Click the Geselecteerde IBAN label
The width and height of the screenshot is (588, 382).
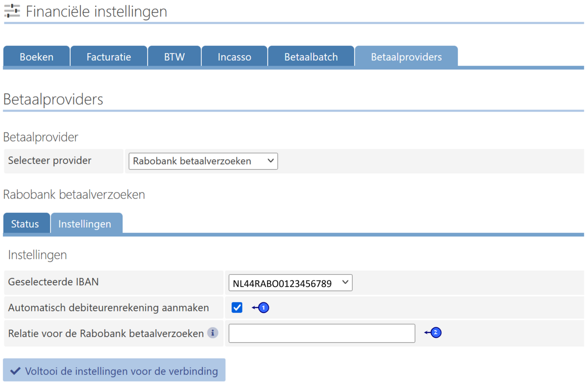[53, 282]
